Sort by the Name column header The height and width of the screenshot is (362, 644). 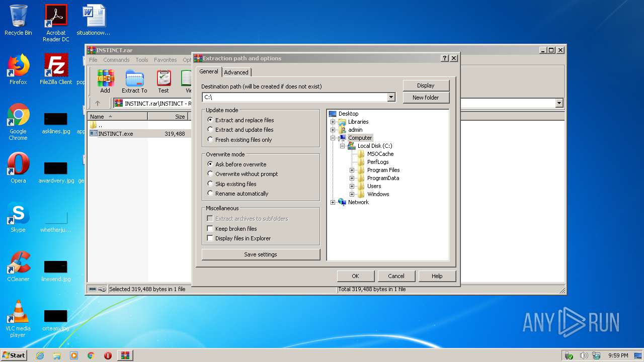click(x=117, y=116)
